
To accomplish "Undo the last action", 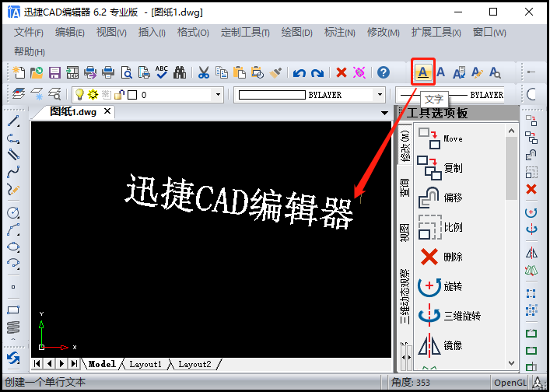I will 300,73.
